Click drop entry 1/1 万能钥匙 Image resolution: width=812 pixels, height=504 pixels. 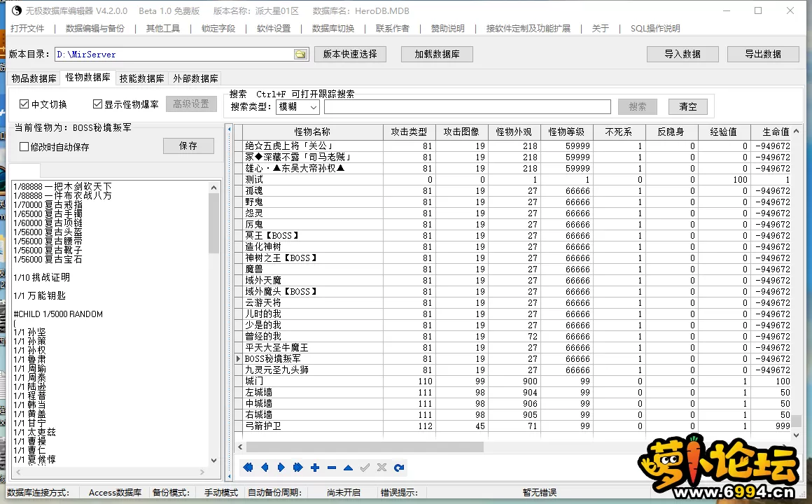[x=40, y=296]
